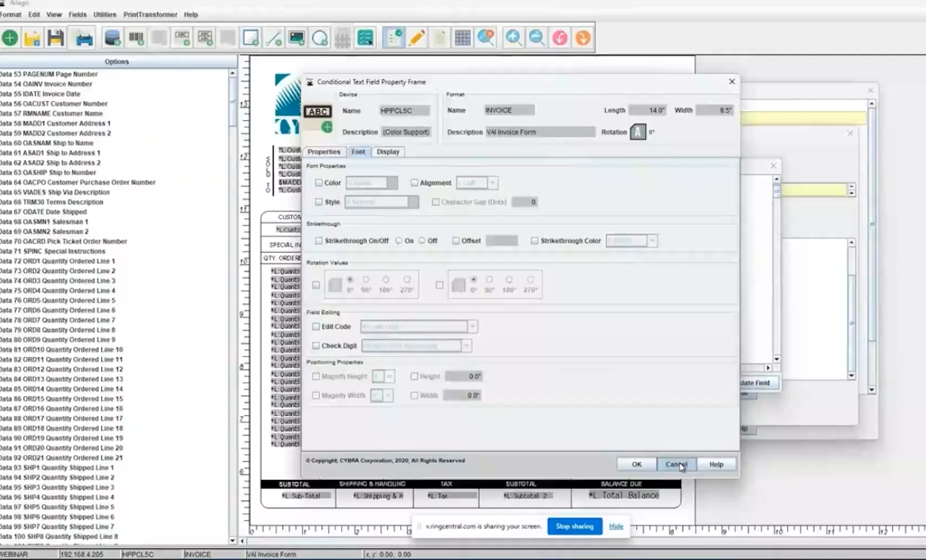The width and height of the screenshot is (926, 560).
Task: Select the add text block tool
Action: (205, 38)
